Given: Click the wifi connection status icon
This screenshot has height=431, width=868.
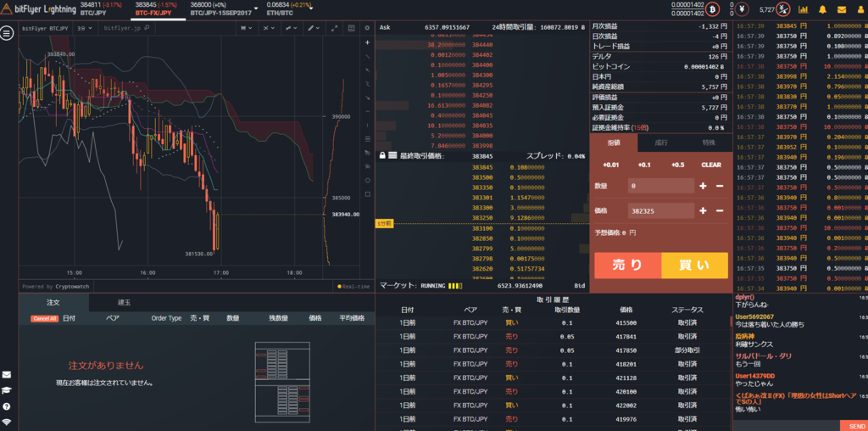Looking at the screenshot, I should [x=7, y=423].
